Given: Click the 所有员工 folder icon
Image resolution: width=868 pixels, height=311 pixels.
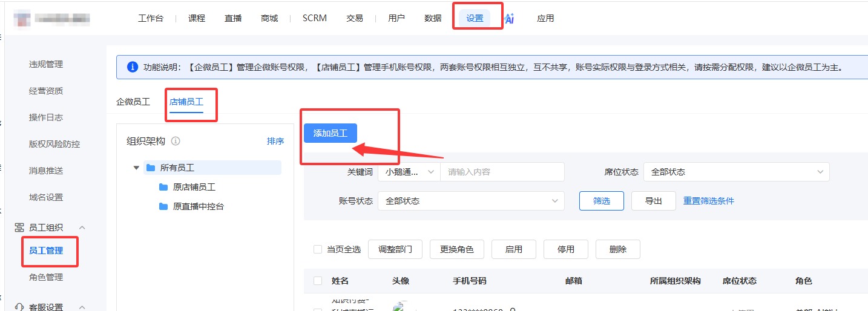Looking at the screenshot, I should coord(150,168).
